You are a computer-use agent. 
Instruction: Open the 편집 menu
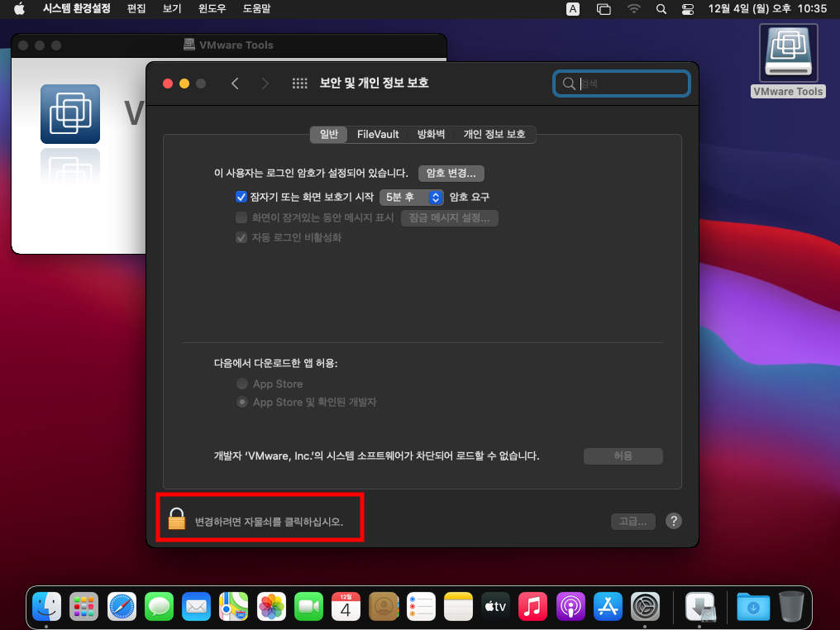[136, 9]
